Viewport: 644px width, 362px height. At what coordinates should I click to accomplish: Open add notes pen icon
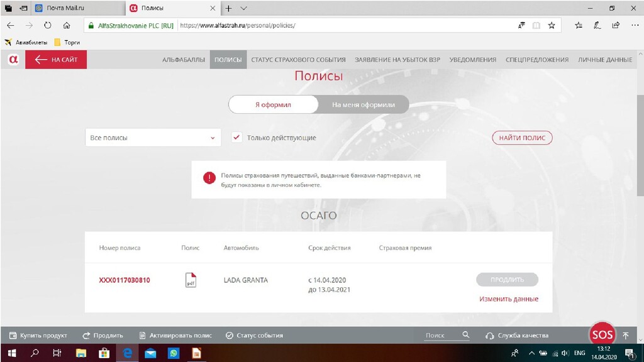(x=597, y=25)
